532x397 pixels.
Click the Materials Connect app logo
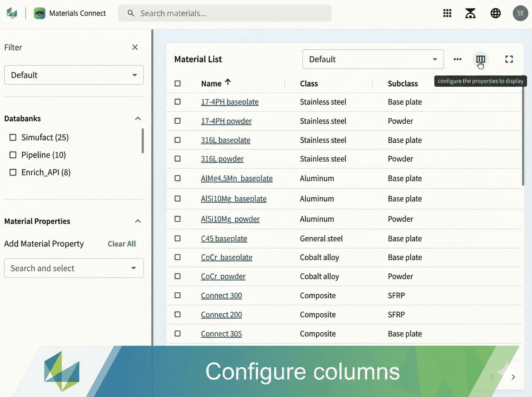point(39,13)
